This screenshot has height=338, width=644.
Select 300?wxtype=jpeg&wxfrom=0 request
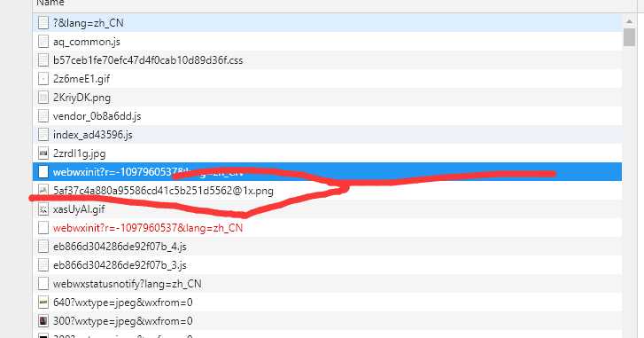pyautogui.click(x=327, y=321)
